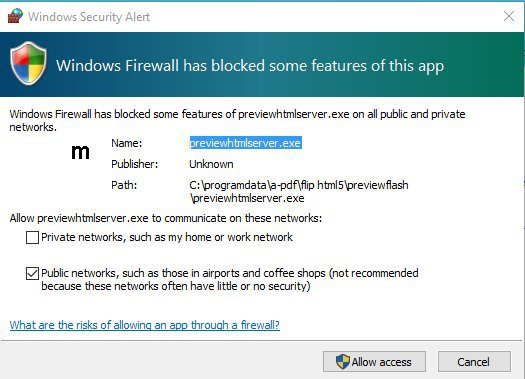The width and height of the screenshot is (525, 379).
Task: Click the program path text starting with C:\programdata
Action: [299, 192]
